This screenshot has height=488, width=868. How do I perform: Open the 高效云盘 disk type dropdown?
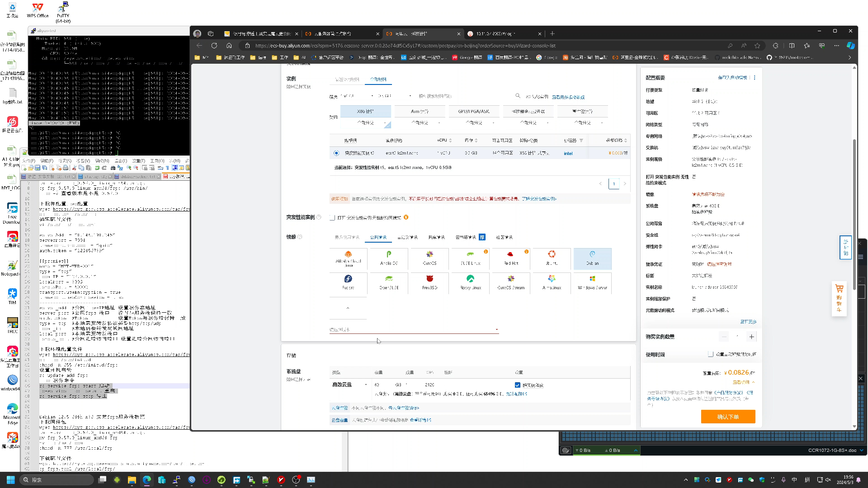point(350,385)
